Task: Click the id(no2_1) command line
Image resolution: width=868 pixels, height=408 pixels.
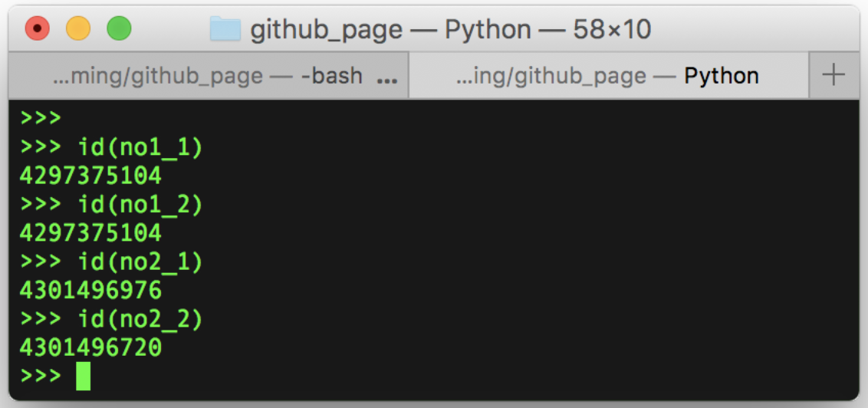Action: (x=112, y=263)
